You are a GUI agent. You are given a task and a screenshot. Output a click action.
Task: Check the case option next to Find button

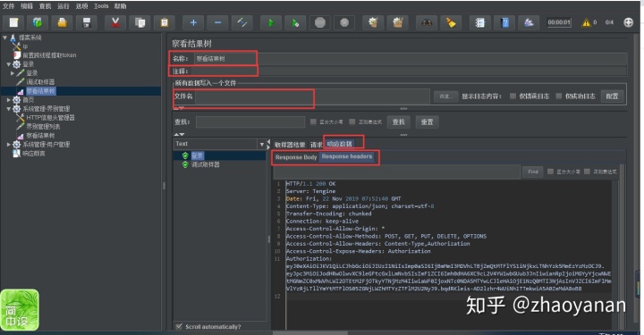pos(550,172)
